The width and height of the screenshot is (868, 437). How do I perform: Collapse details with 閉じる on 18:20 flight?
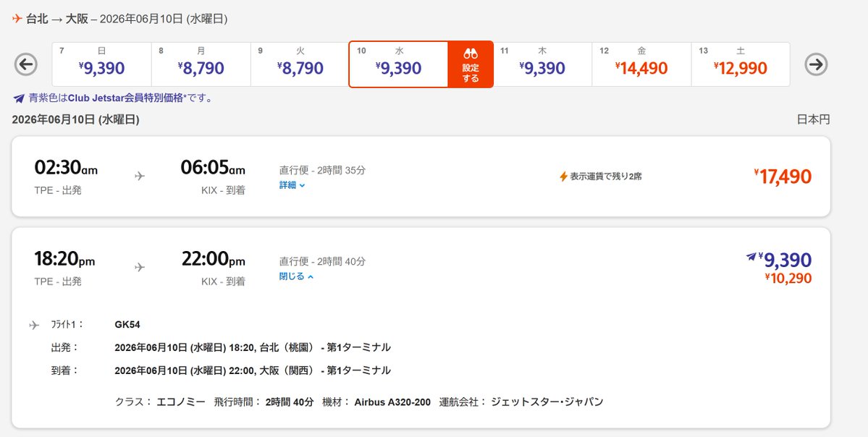point(296,276)
